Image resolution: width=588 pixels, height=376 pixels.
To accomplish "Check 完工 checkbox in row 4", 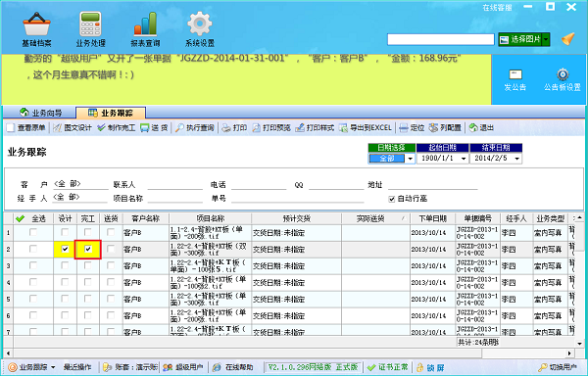I will [88, 282].
